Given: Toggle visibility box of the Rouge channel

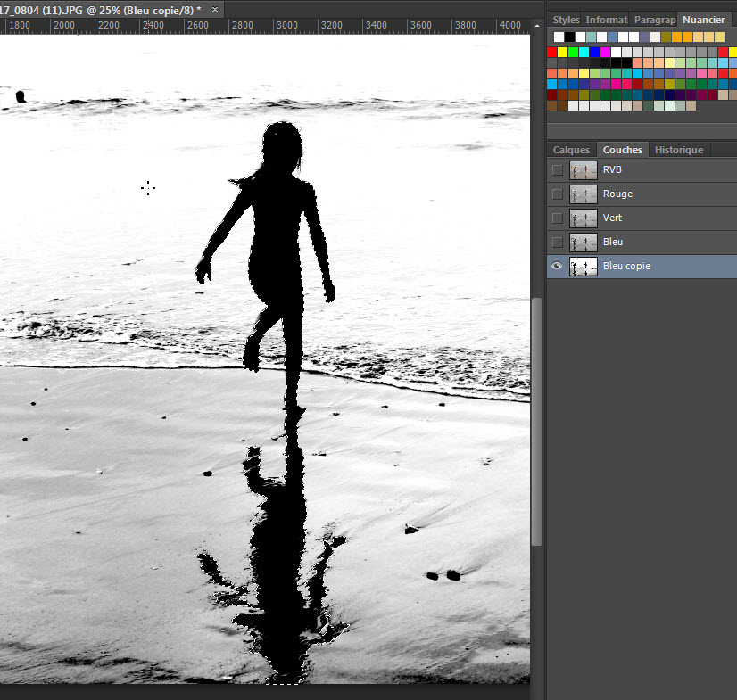Looking at the screenshot, I should click(x=558, y=194).
